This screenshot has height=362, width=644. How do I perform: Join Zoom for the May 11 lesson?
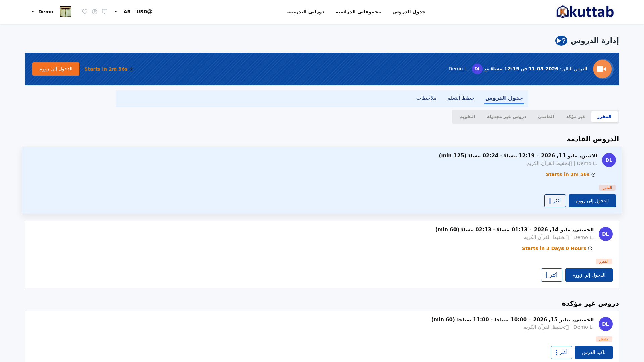[x=592, y=201]
